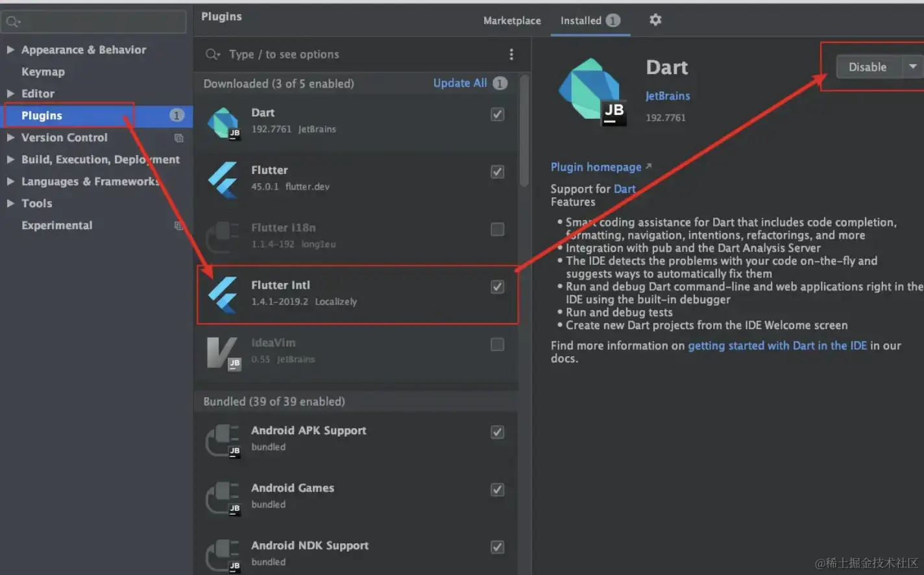Open the Plugin homepage link
Image resolution: width=924 pixels, height=575 pixels.
point(596,167)
